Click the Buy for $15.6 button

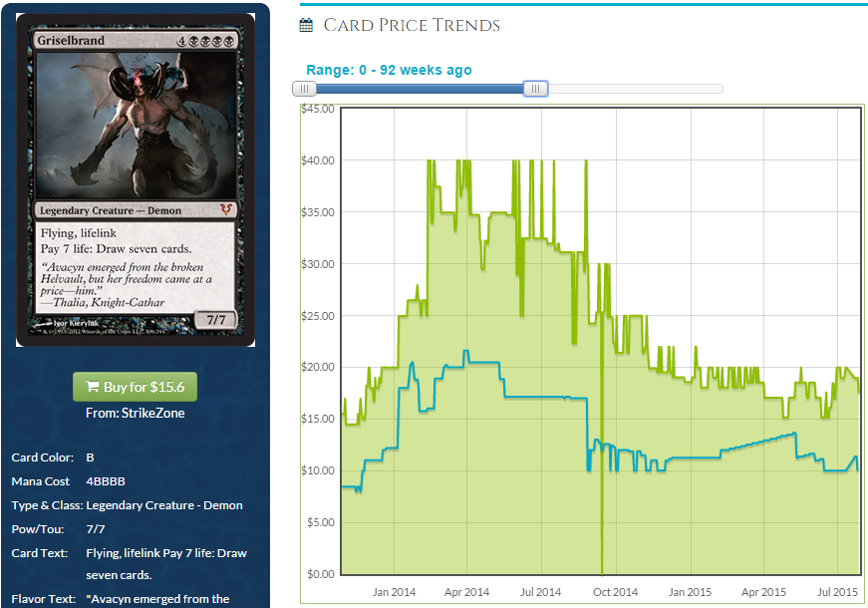(135, 387)
